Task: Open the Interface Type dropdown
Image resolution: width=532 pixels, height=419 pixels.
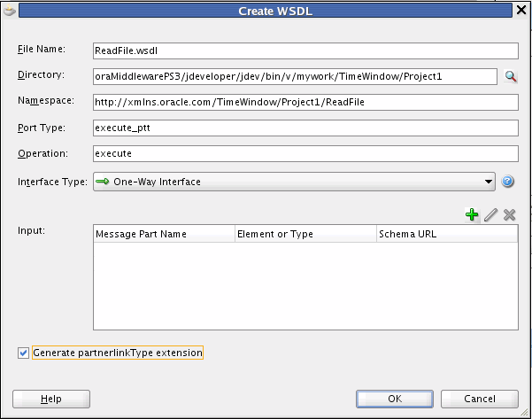Action: (x=489, y=182)
